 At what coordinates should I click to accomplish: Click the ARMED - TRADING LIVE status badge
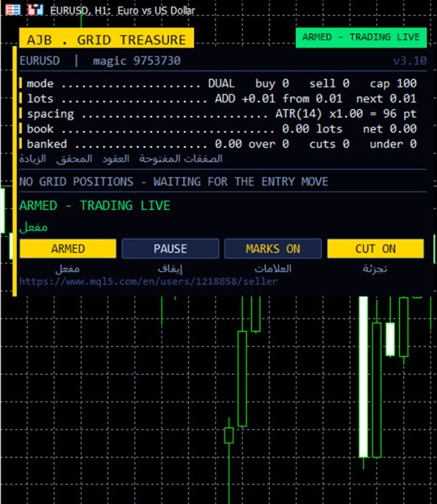tap(361, 38)
